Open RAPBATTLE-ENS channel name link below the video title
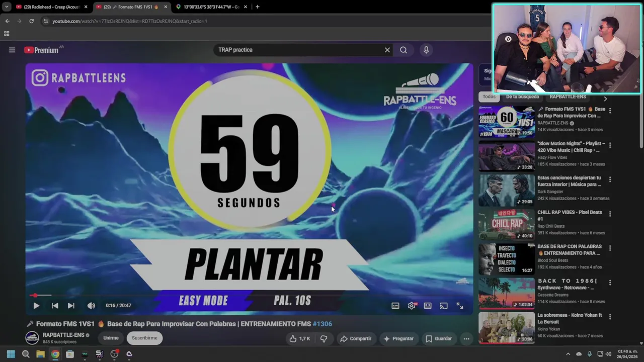 point(63,335)
